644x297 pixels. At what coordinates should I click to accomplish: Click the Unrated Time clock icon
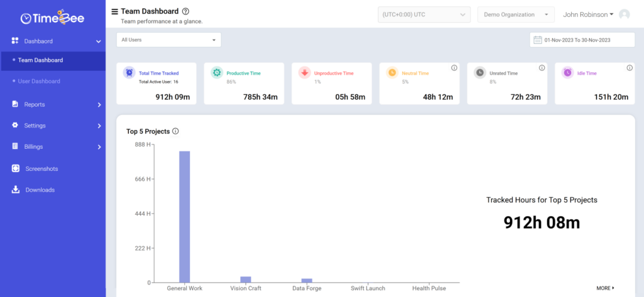480,73
